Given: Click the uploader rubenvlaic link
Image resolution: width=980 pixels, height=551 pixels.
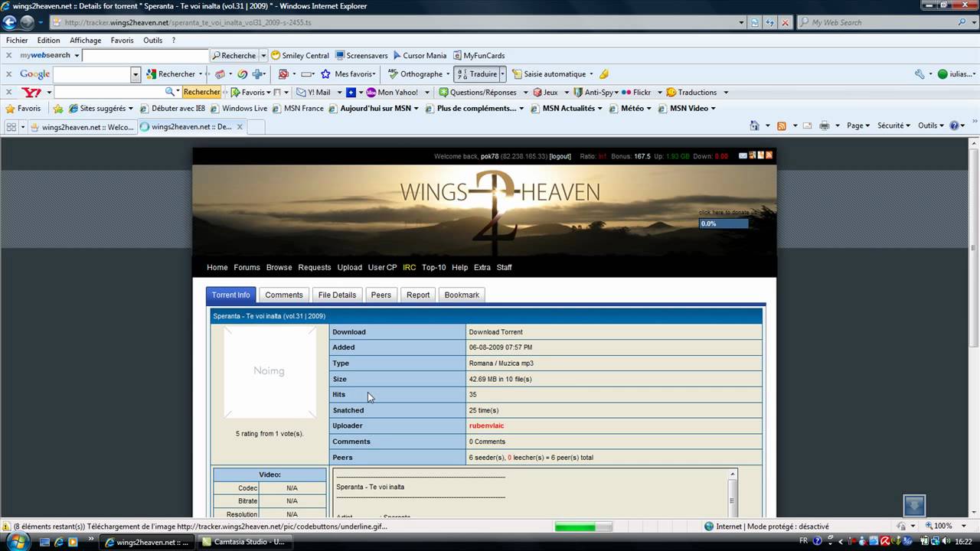Looking at the screenshot, I should tap(486, 425).
